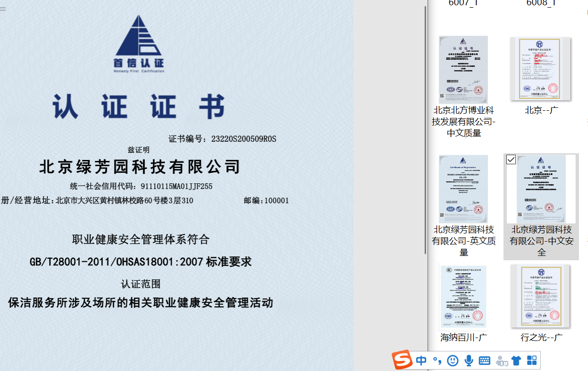Click the 兹证明 text in the certificate
The height and width of the screenshot is (371, 588).
pos(139,150)
